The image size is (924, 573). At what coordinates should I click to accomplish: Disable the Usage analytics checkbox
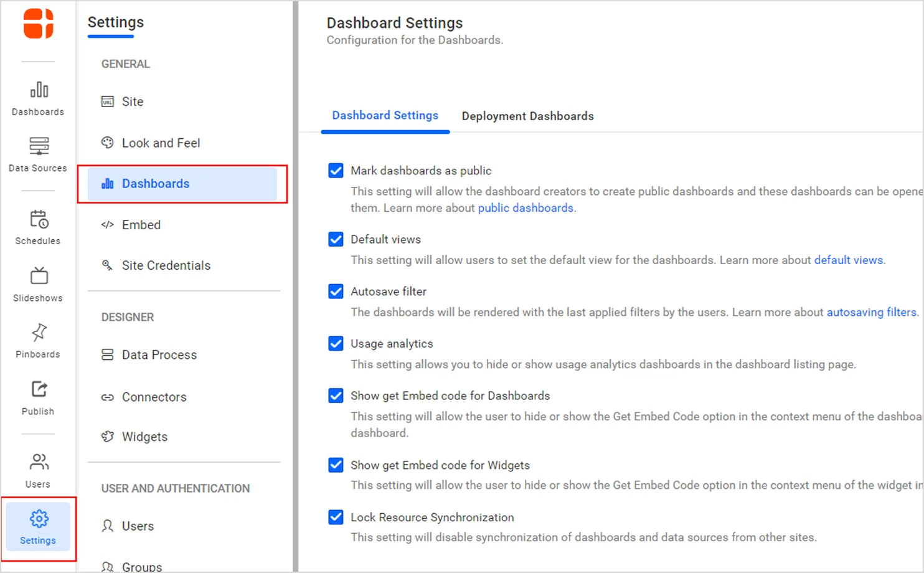tap(336, 343)
